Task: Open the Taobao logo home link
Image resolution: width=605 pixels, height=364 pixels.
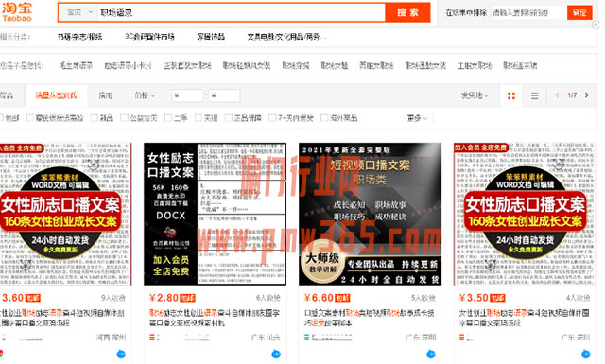Action: click(x=17, y=12)
